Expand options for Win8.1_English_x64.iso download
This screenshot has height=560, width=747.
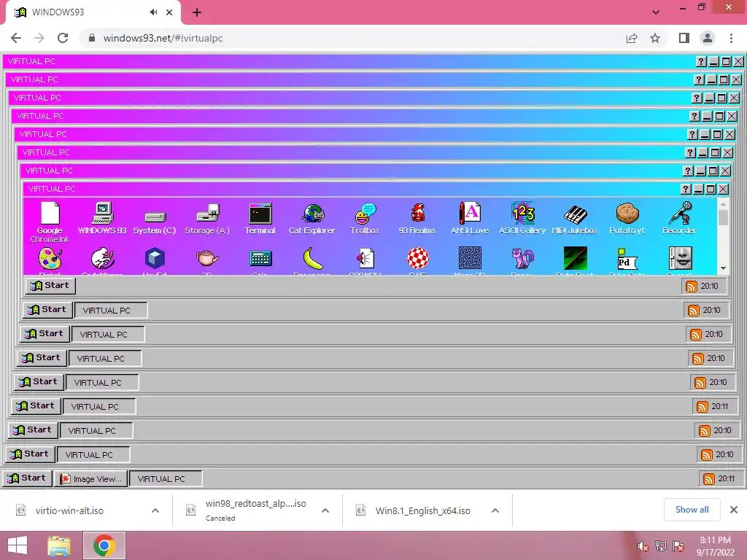point(495,510)
